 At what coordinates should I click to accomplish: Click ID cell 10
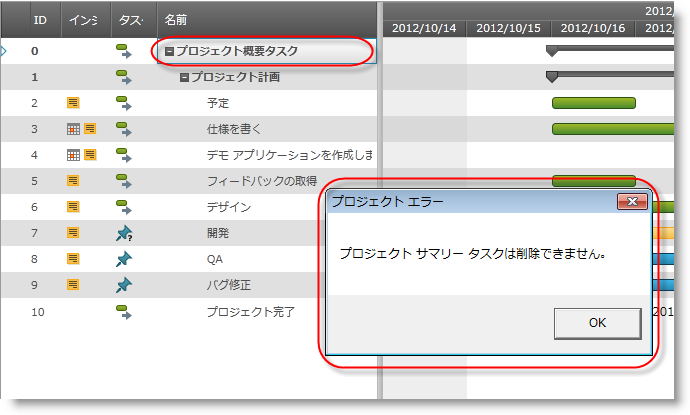coord(38,312)
